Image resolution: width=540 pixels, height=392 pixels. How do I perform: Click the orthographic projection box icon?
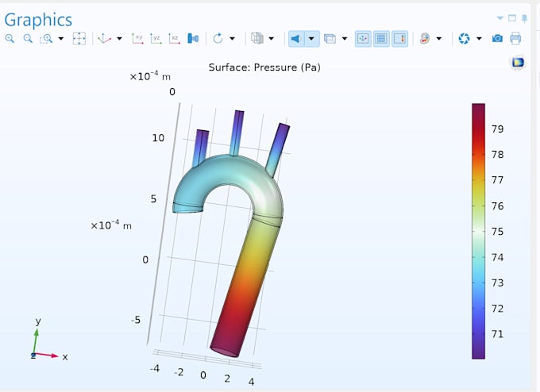coord(330,39)
